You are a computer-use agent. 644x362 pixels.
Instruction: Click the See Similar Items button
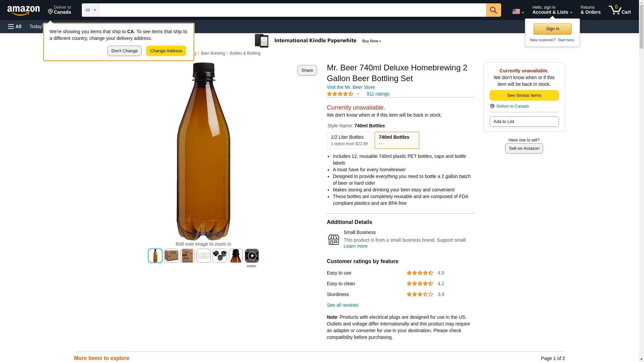pyautogui.click(x=524, y=96)
